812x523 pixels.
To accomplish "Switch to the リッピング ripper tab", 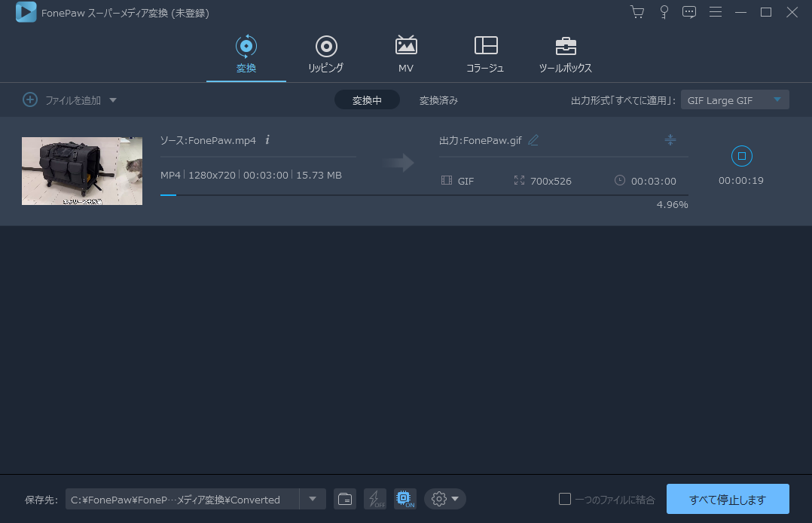I will tap(325, 54).
